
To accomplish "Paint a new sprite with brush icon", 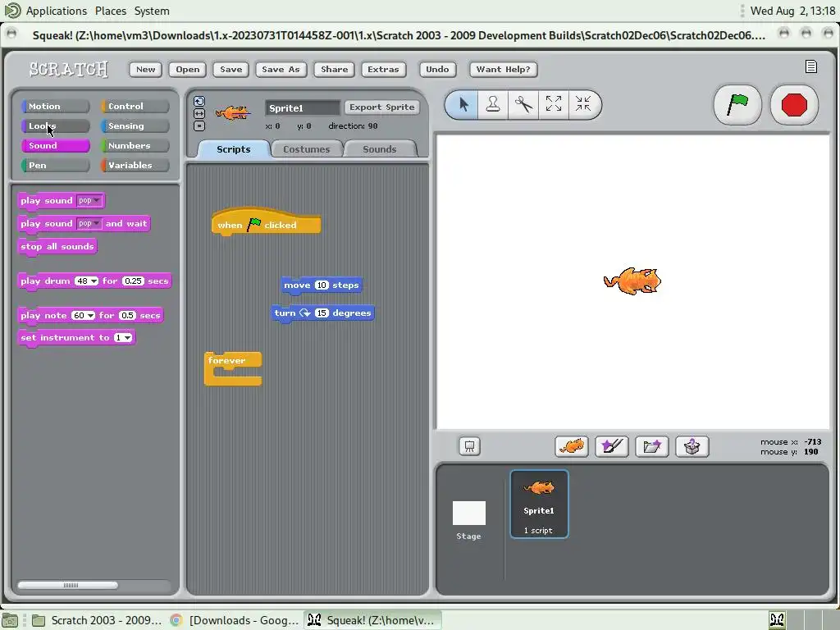I will click(x=612, y=446).
